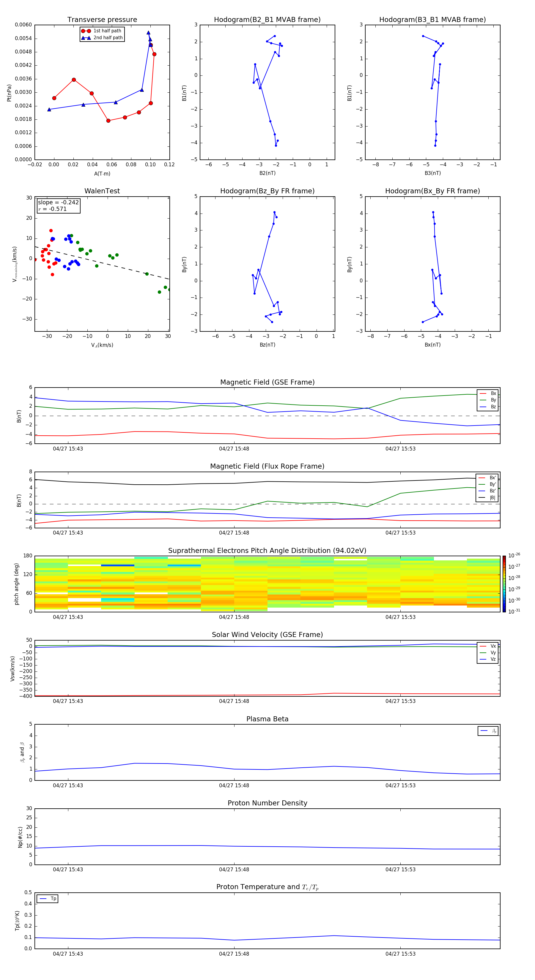Viewport: 535px width, 980px height.
Task: Select Vz in the solar wind legend
Action: (x=488, y=659)
